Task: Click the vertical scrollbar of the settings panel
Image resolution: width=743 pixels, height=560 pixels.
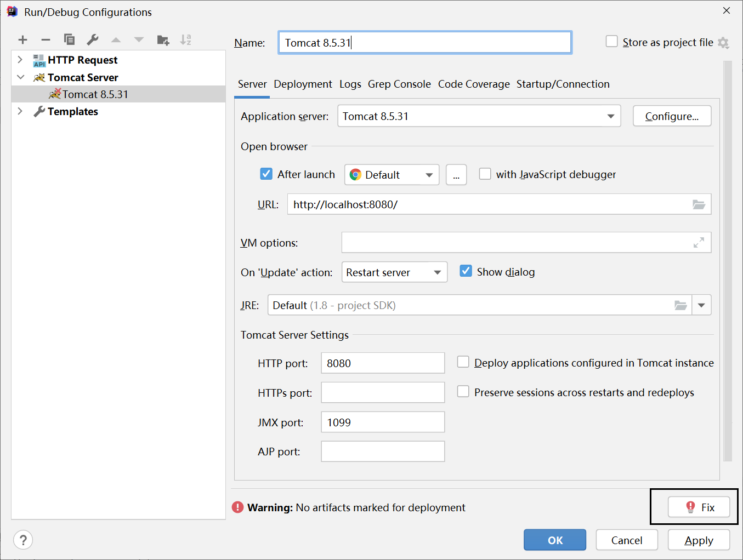Action: [728, 261]
